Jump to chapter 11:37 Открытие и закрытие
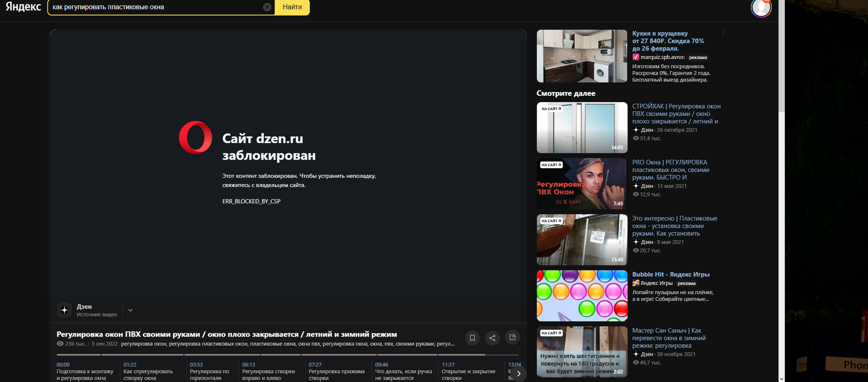 point(469,371)
